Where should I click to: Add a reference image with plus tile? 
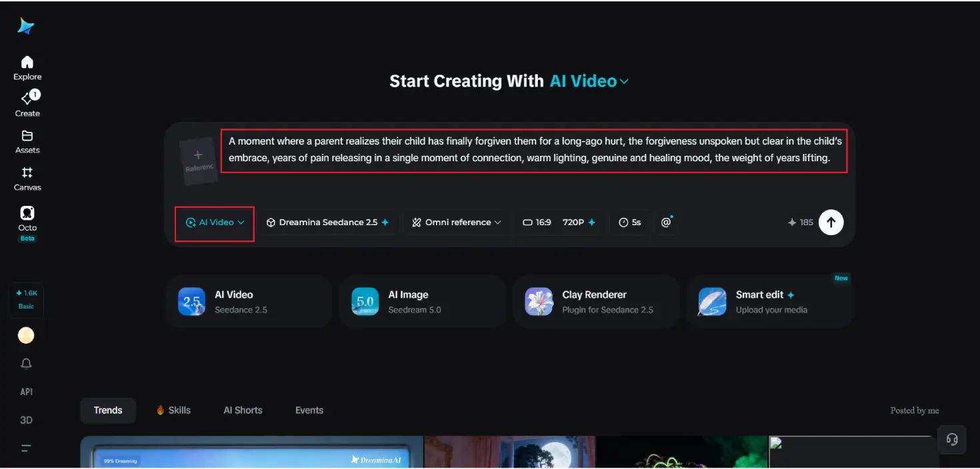tap(198, 161)
